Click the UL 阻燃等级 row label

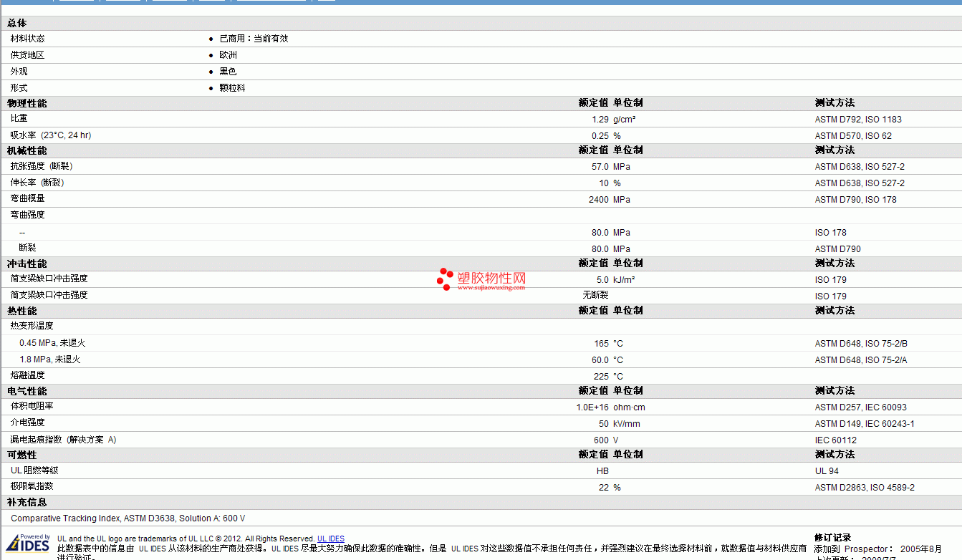point(34,470)
